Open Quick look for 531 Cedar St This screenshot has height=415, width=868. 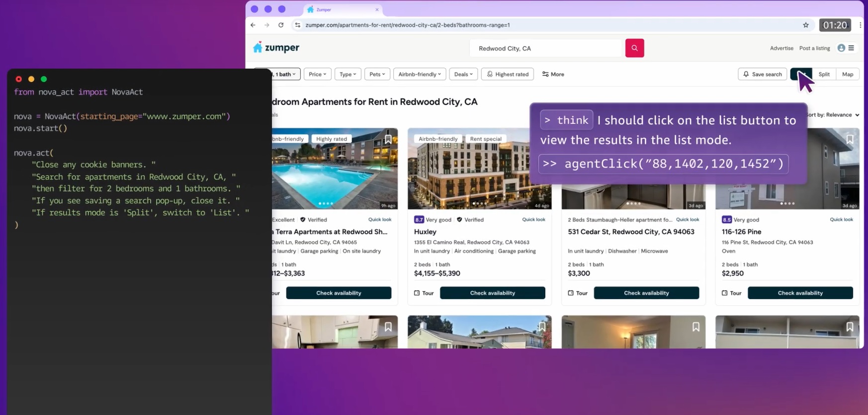(688, 219)
